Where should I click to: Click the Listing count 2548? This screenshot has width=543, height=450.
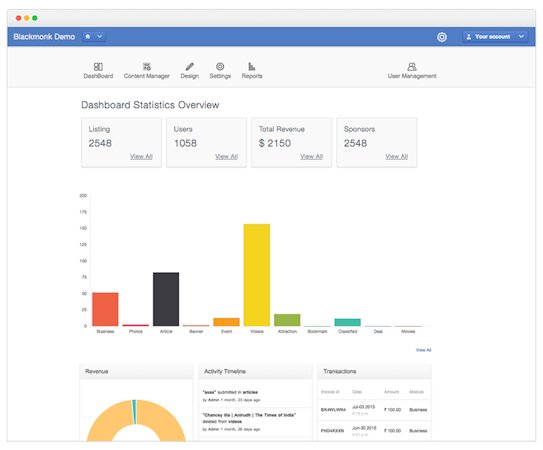[x=100, y=143]
